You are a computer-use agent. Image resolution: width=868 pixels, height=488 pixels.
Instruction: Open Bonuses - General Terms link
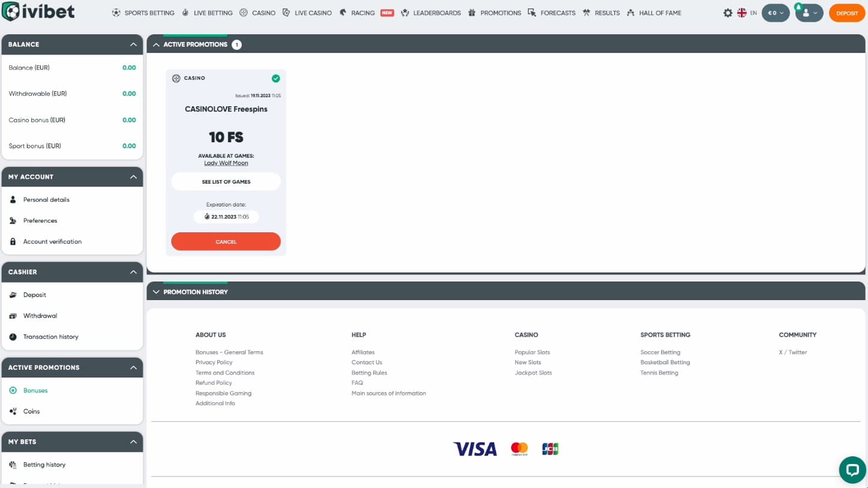pyautogui.click(x=229, y=352)
